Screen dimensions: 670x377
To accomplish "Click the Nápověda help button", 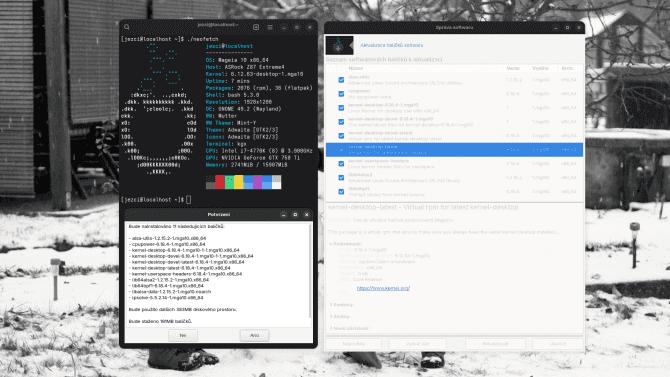I will (354, 344).
